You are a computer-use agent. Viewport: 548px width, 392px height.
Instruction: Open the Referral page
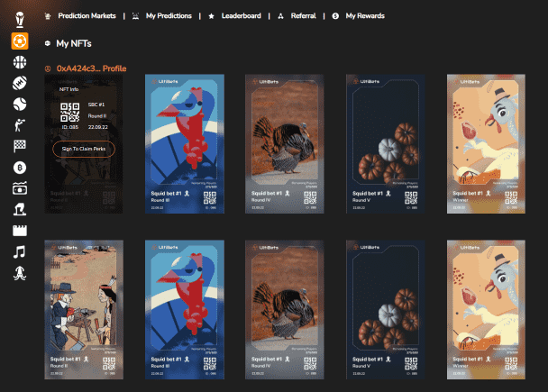pos(304,15)
